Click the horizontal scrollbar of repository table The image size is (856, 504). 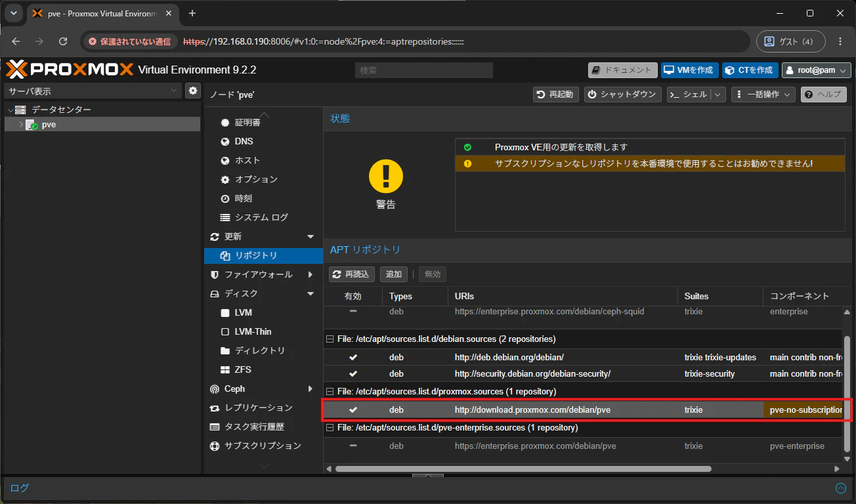pyautogui.click(x=523, y=469)
